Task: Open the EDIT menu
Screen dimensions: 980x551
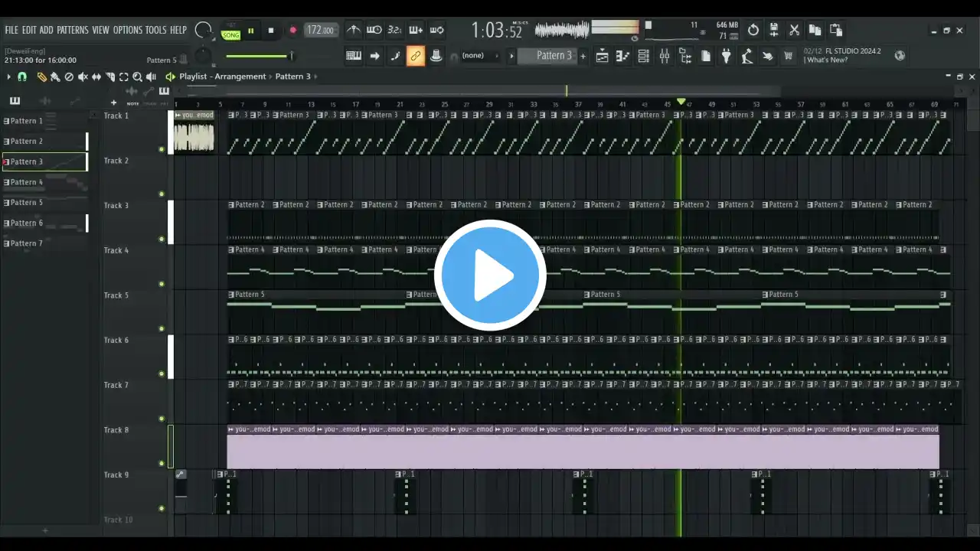Action: [29, 30]
